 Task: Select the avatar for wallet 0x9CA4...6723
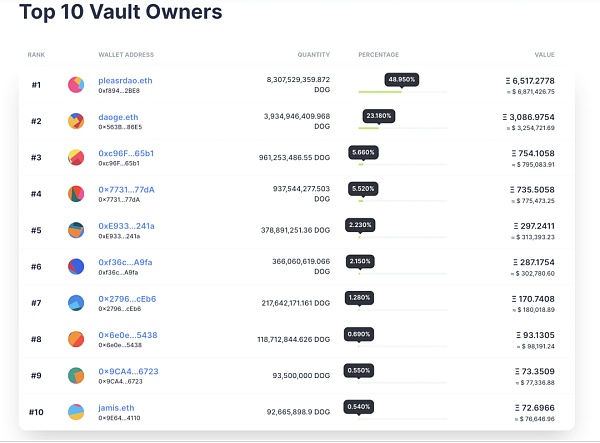pos(76,375)
